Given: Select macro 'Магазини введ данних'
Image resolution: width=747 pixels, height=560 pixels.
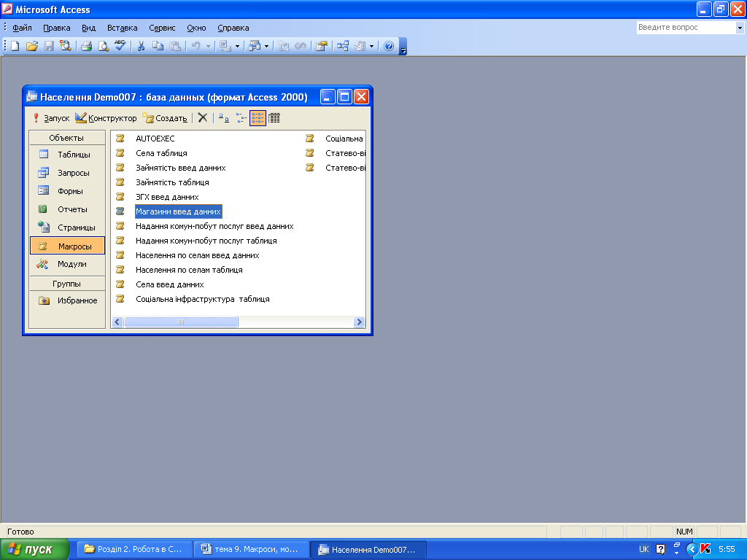Looking at the screenshot, I should (179, 211).
